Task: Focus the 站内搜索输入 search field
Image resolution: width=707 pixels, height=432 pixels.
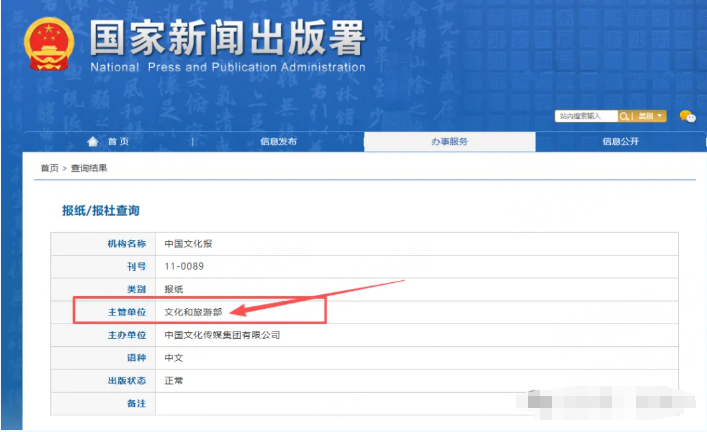Action: click(x=586, y=116)
